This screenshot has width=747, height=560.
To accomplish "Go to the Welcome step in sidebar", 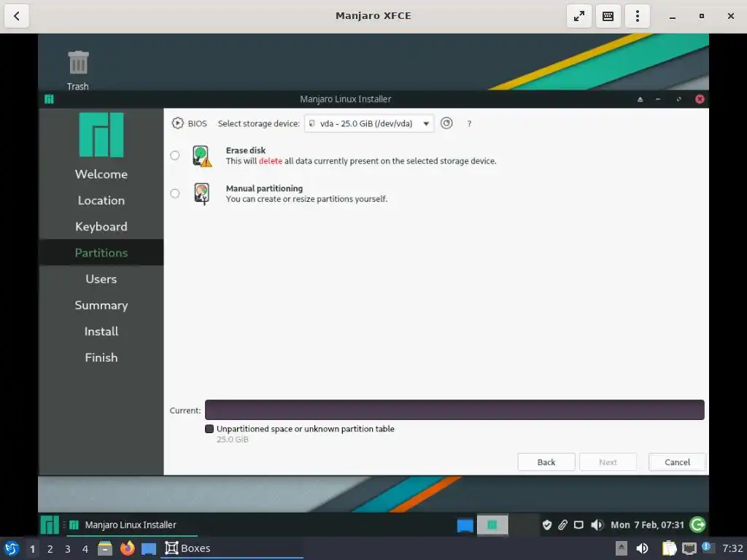I will click(x=101, y=174).
